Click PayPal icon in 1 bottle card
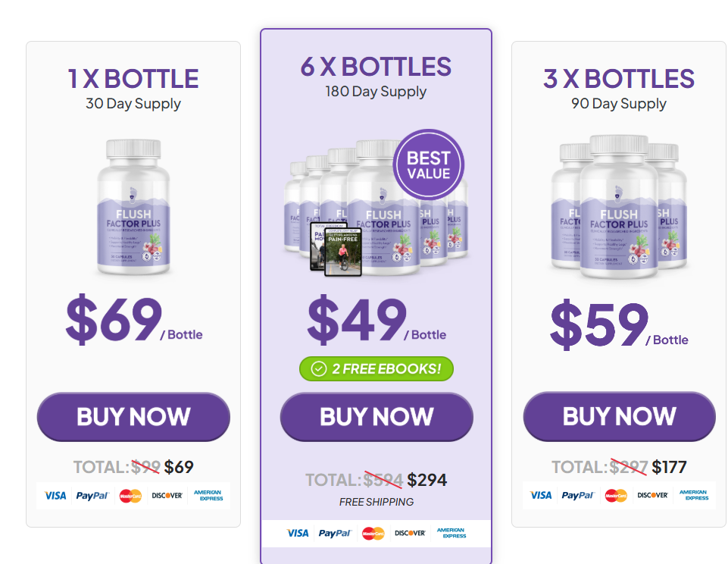 coord(92,496)
